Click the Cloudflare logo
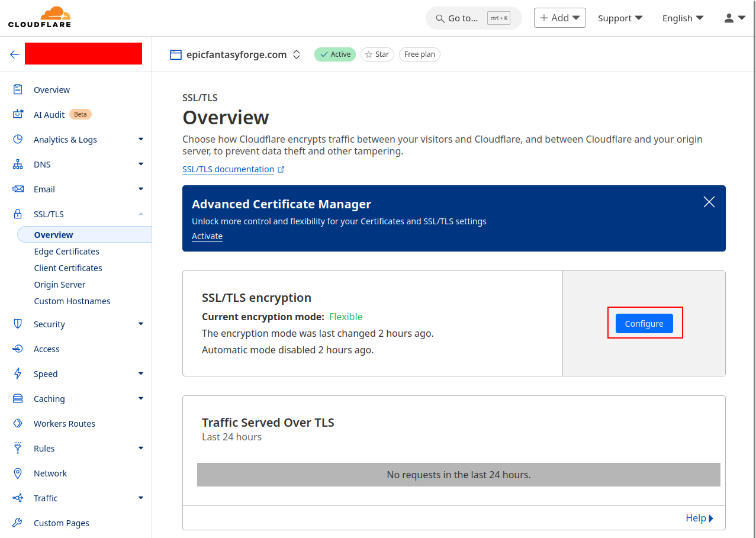The image size is (756, 538). [40, 17]
